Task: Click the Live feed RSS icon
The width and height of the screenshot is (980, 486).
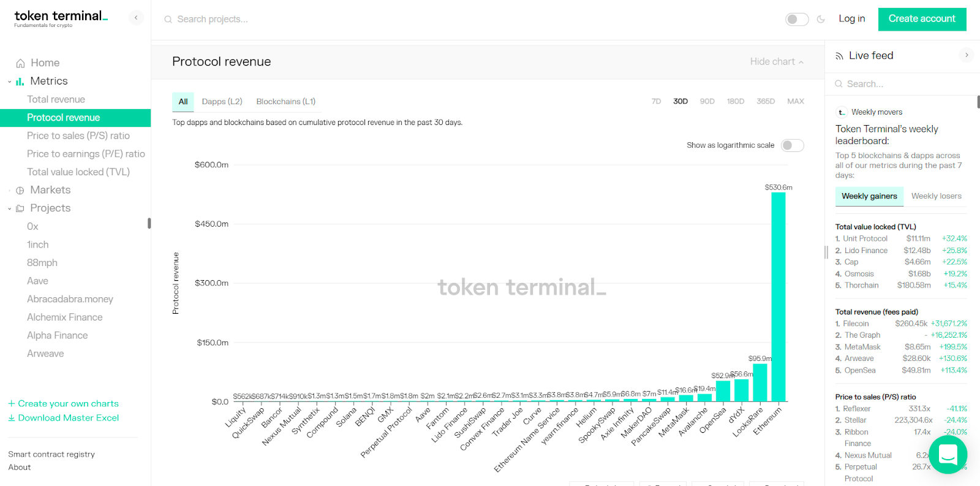Action: [839, 56]
